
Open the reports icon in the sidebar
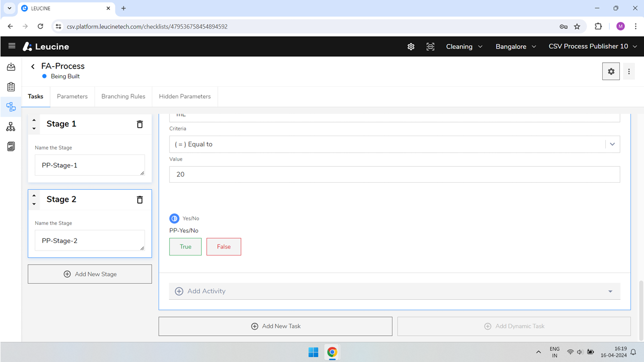coord(11,146)
